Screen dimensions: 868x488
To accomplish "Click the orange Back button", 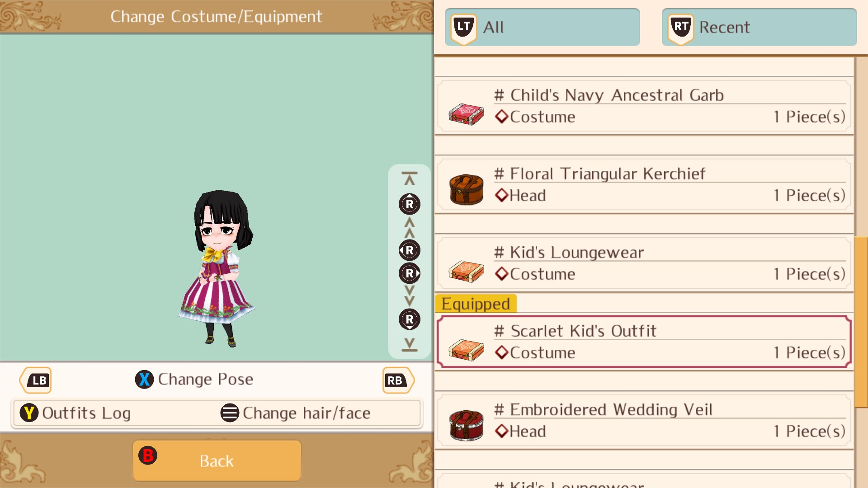I will [217, 460].
